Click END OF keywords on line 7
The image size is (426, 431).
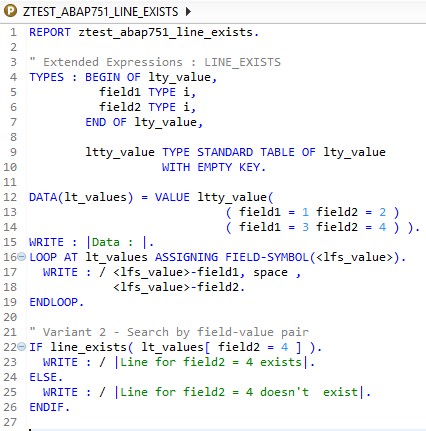tap(106, 122)
